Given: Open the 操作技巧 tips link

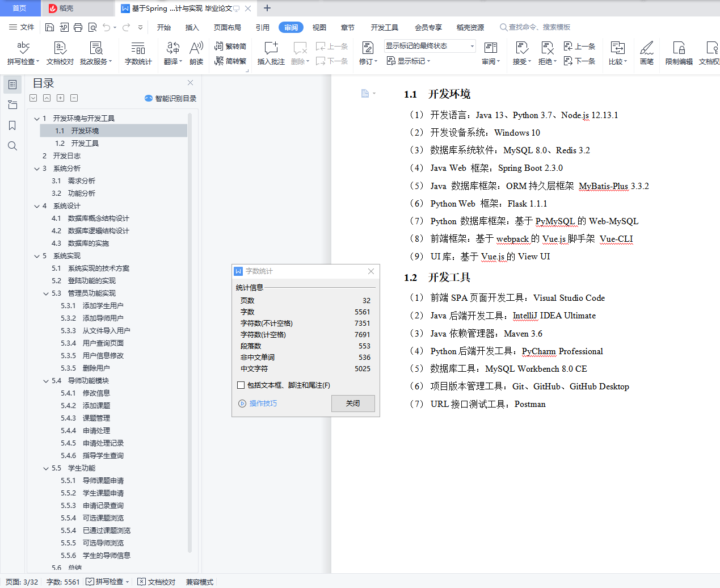Looking at the screenshot, I should (258, 404).
